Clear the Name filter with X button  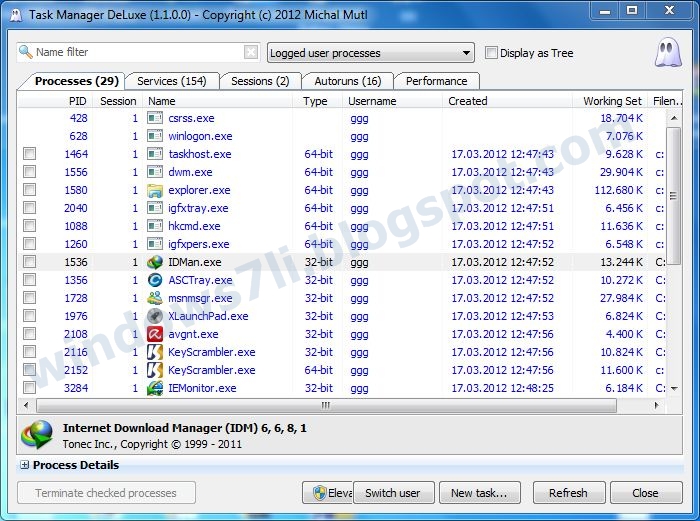click(251, 52)
